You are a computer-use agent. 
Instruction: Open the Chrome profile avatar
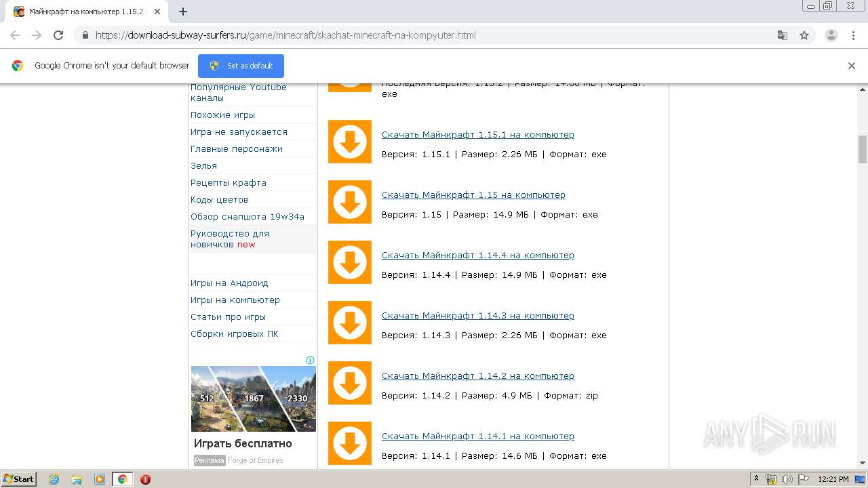pyautogui.click(x=831, y=35)
